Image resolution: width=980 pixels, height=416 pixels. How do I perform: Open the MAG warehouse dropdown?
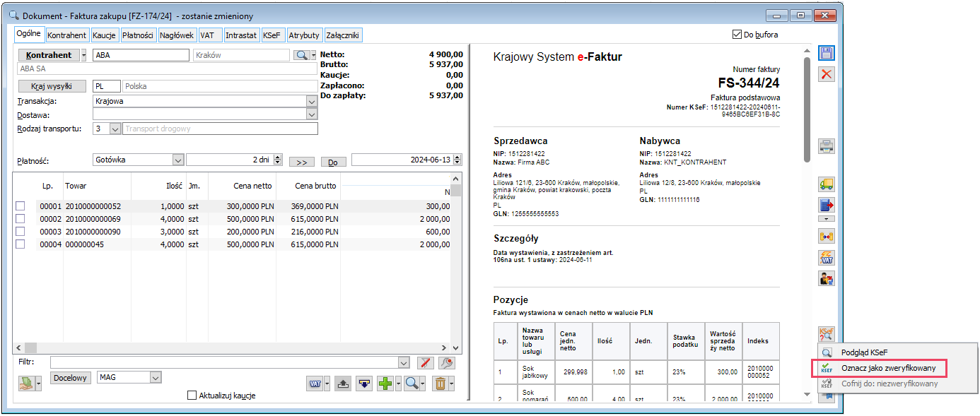(x=156, y=378)
